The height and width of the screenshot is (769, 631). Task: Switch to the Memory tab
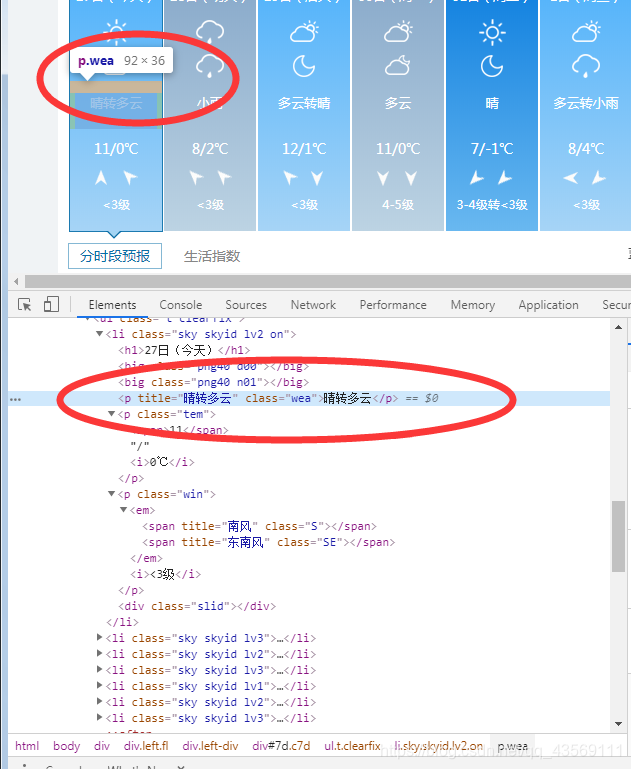click(473, 305)
